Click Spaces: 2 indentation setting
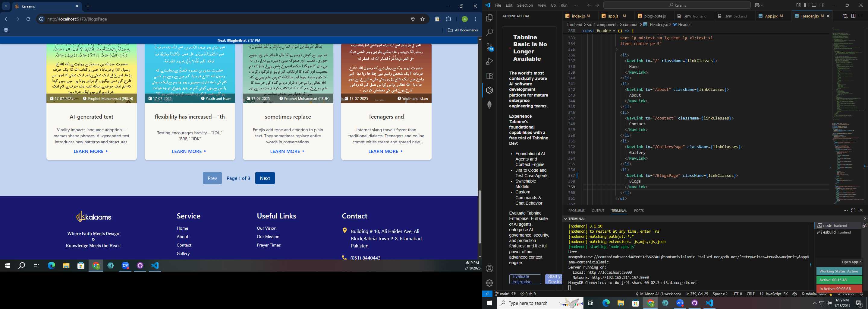 point(720,294)
